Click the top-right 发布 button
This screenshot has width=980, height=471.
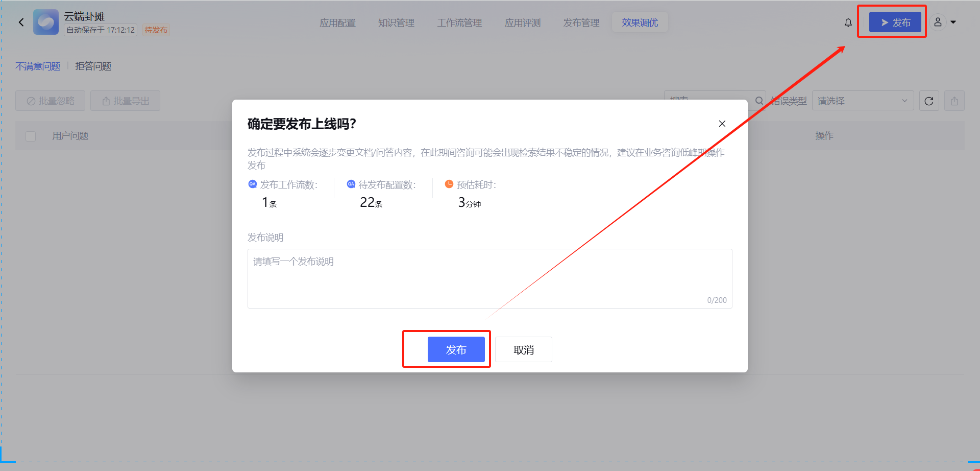[x=895, y=22]
